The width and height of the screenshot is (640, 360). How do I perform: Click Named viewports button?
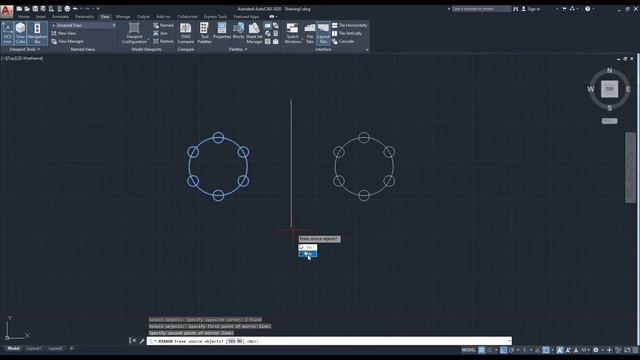(163, 25)
